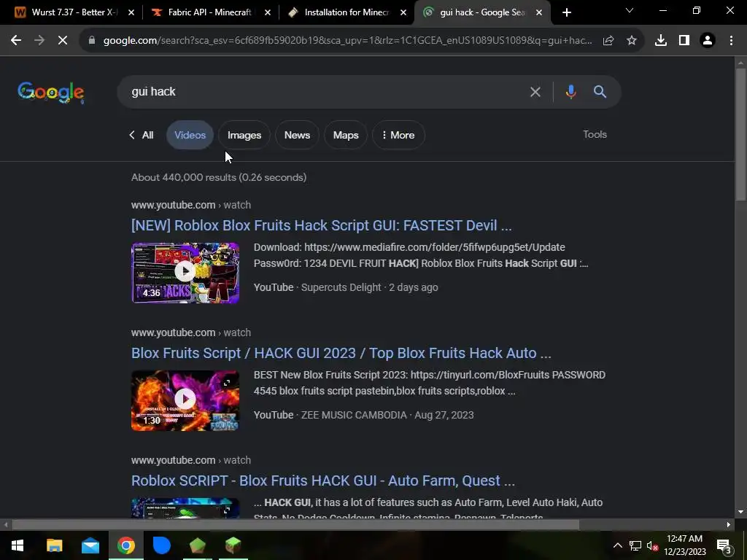Open the notification center icon
The width and height of the screenshot is (747, 560).
pos(724,545)
